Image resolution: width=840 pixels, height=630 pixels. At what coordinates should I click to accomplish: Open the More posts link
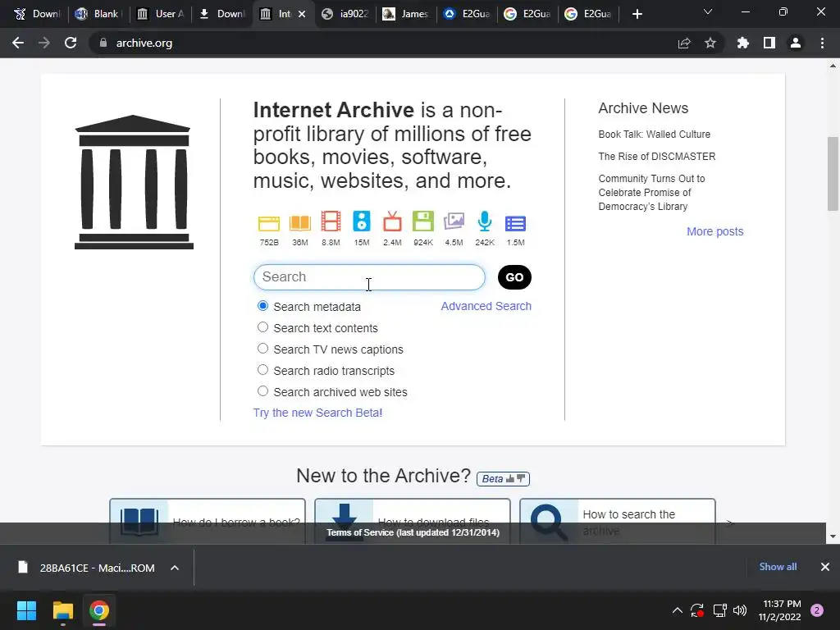click(714, 231)
